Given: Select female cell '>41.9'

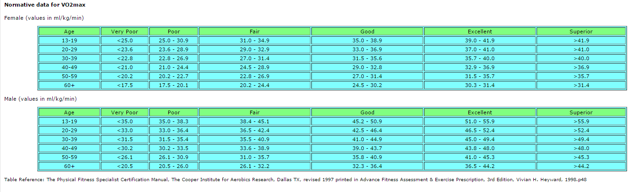Looking at the screenshot, I should pyautogui.click(x=581, y=40).
